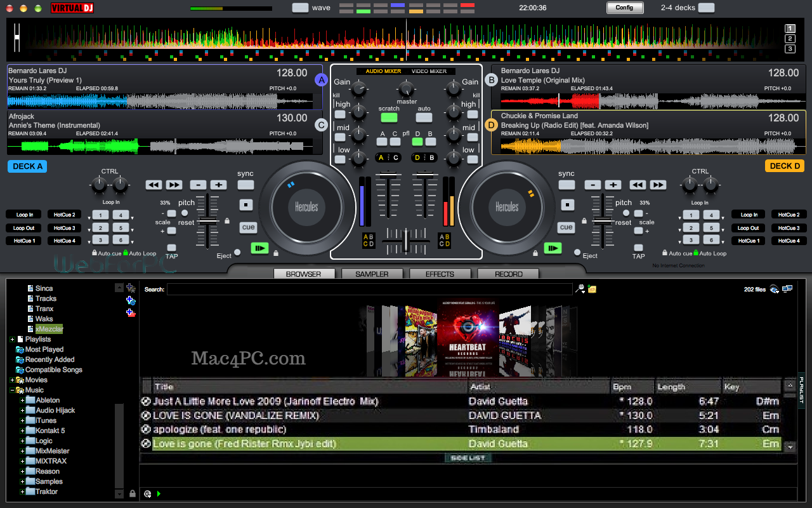The image size is (812, 508).
Task: Reset pitch on deck A
Action: pyautogui.click(x=185, y=213)
